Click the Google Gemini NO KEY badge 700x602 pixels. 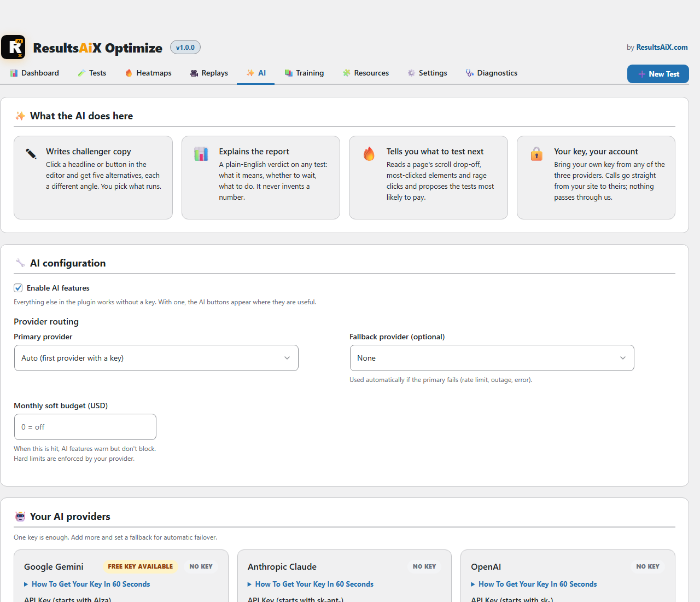tap(201, 566)
